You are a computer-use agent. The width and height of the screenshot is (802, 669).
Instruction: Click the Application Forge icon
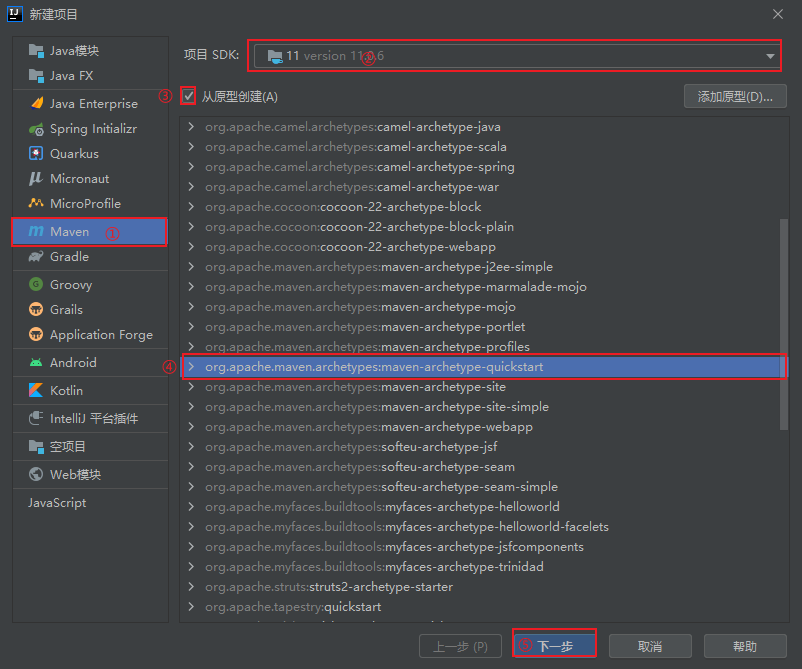pyautogui.click(x=36, y=334)
